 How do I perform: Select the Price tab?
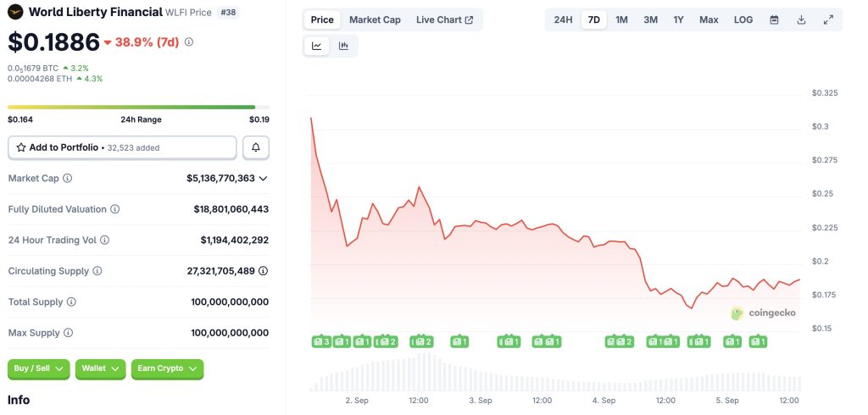322,19
